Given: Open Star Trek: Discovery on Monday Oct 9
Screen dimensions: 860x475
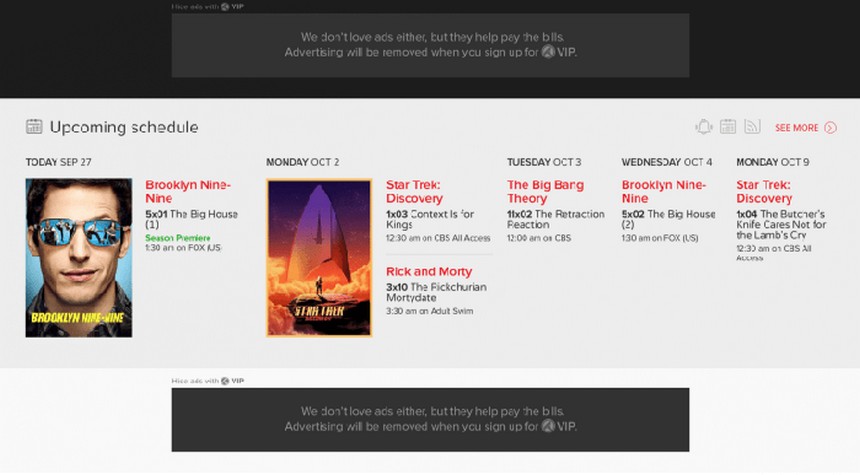Looking at the screenshot, I should 764,191.
